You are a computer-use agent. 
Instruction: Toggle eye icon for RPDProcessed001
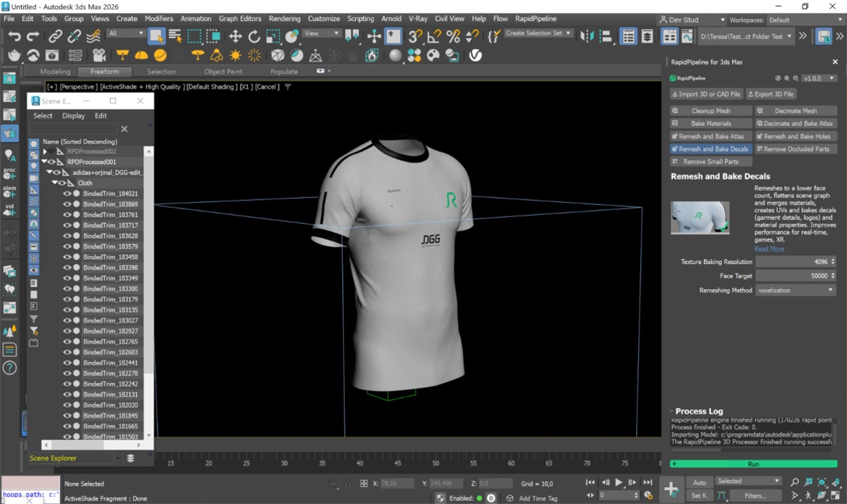pos(51,162)
